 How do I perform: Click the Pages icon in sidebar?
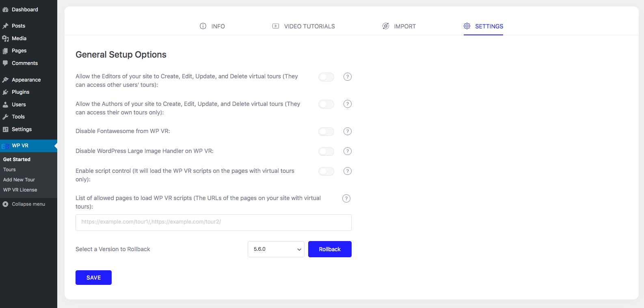pyautogui.click(x=5, y=51)
